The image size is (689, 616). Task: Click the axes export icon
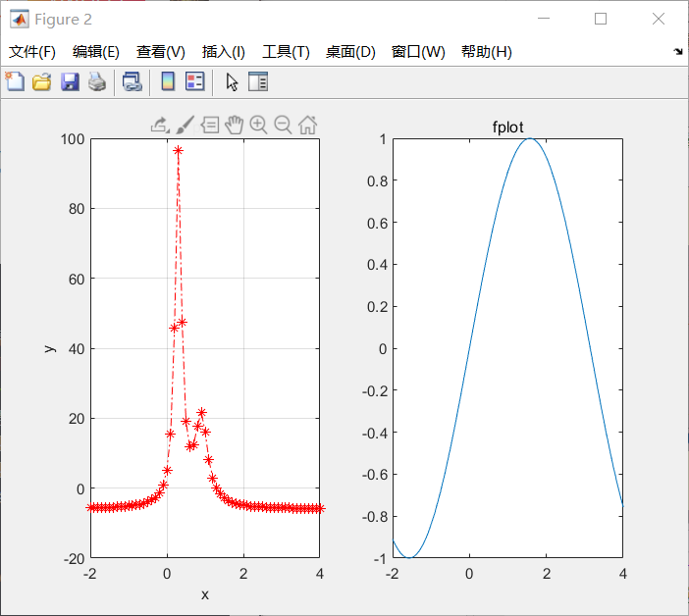point(160,126)
